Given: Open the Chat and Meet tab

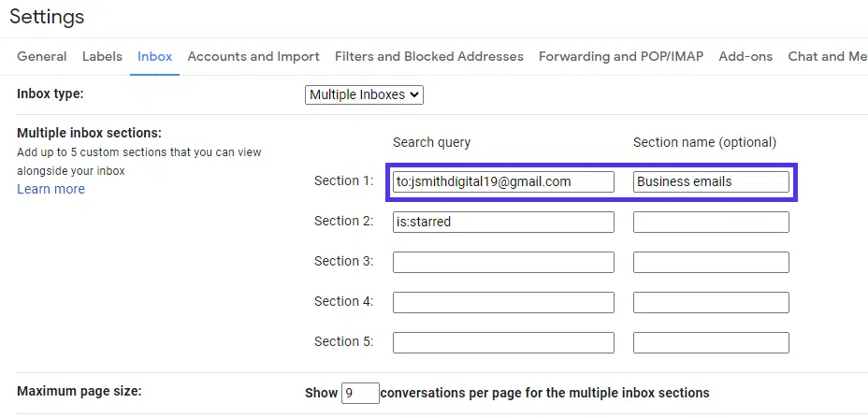Looking at the screenshot, I should click(827, 56).
